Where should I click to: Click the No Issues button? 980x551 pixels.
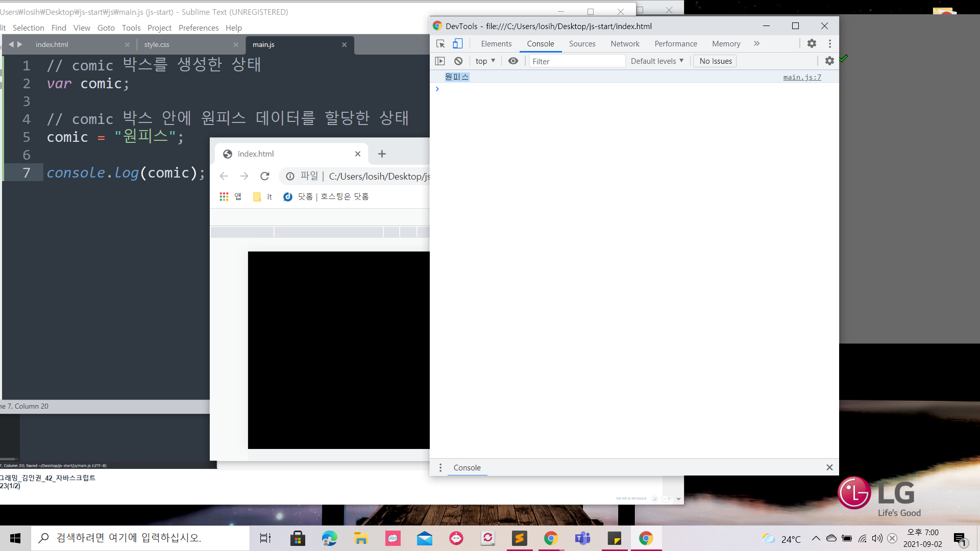click(x=715, y=61)
